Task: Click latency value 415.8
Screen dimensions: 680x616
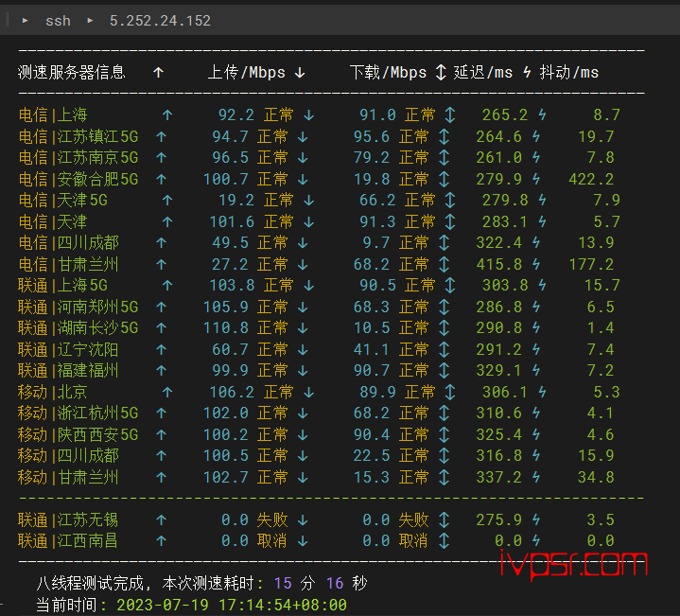Action: (x=498, y=264)
